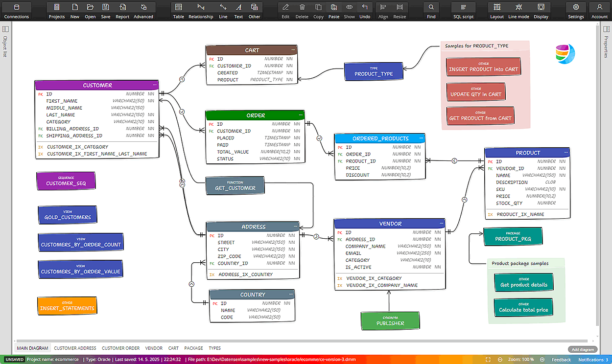The width and height of the screenshot is (612, 364).
Task: Switch to the VENDOR diagram tab
Action: coord(154,348)
